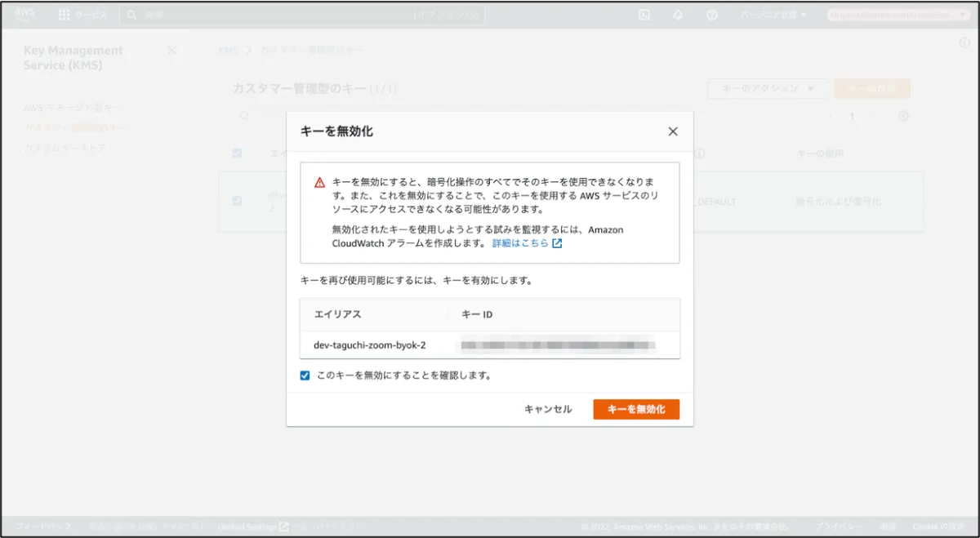The height and width of the screenshot is (538, 980).
Task: Close the キーを無効化 dialog with the X
Action: click(x=673, y=131)
